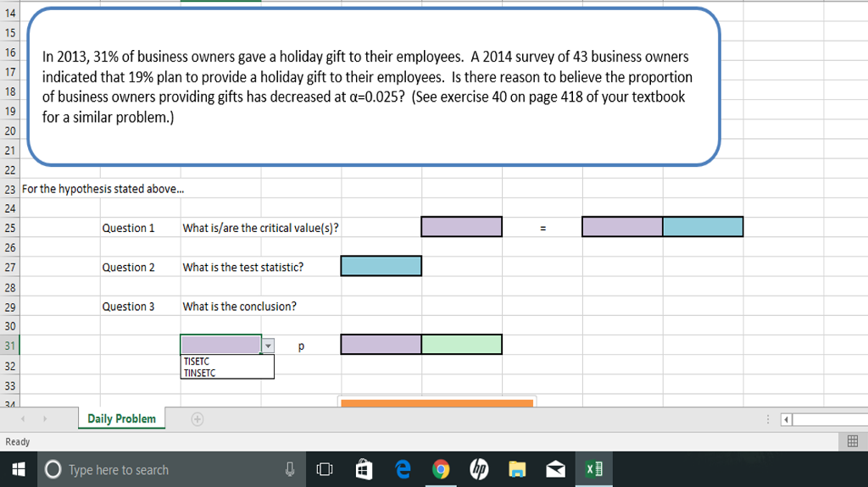Choose TINSETC from the dropdown list

pos(227,373)
